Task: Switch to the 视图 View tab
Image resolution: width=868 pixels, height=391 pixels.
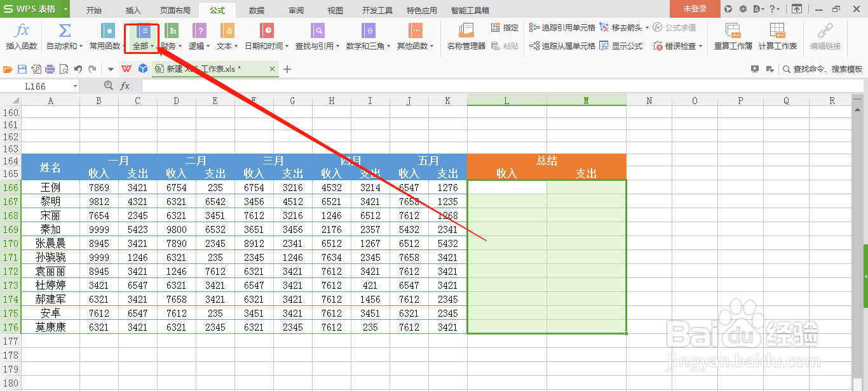Action: pyautogui.click(x=335, y=10)
